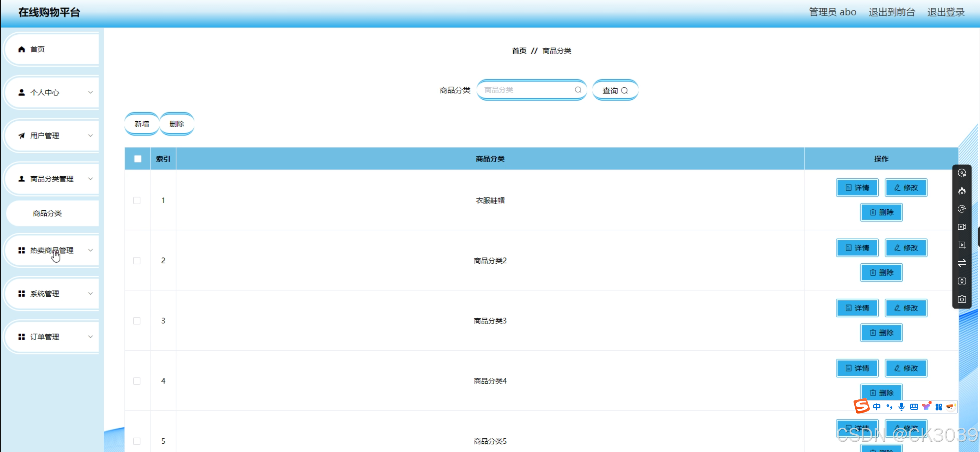Viewport: 980px width, 452px height.
Task: Click the music note convert icon
Action: pos(961,209)
